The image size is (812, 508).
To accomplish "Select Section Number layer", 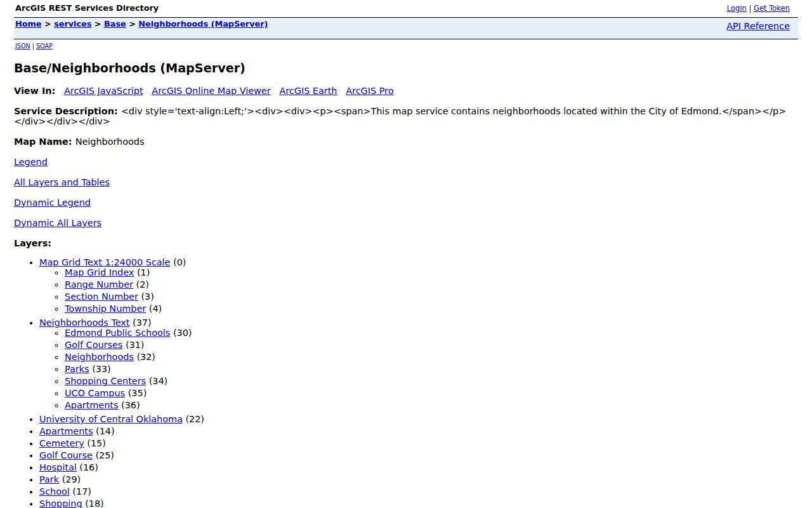I will pos(101,297).
